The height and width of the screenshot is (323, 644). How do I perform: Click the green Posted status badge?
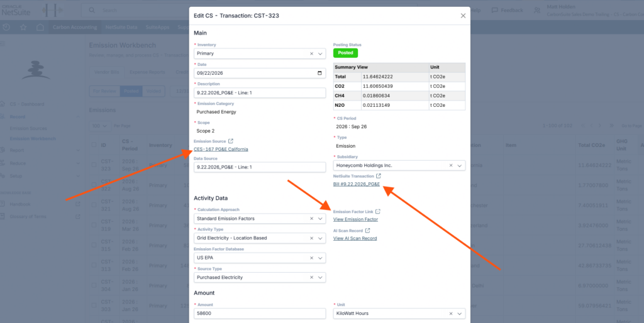[x=345, y=53]
